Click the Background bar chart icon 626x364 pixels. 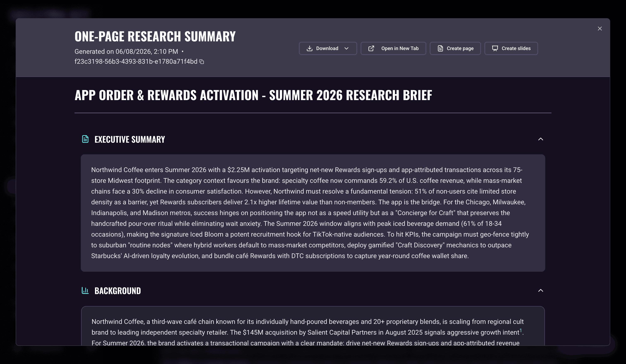pos(85,291)
